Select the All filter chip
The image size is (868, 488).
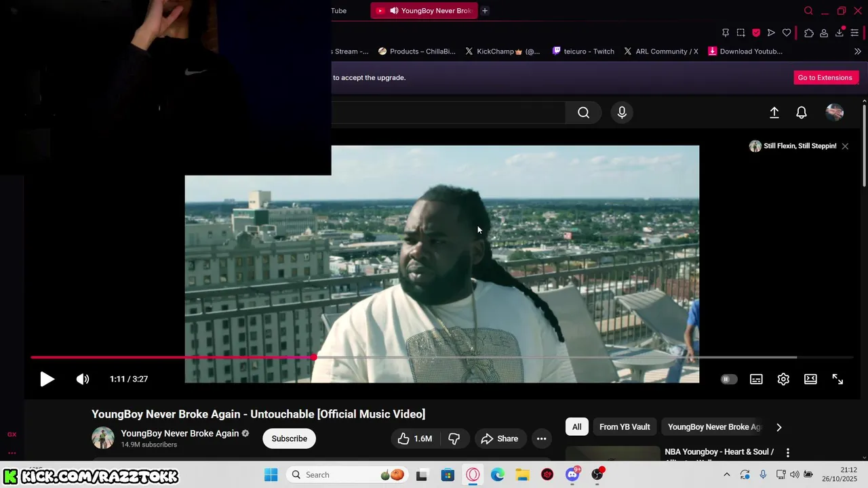(576, 427)
